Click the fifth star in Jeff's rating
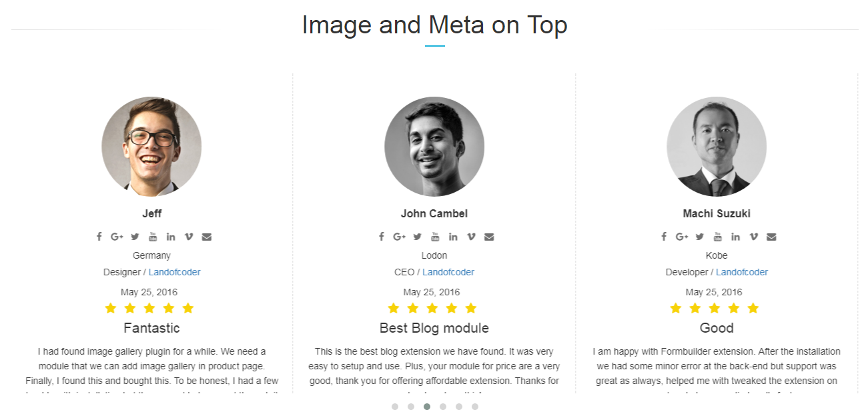This screenshot has width=868, height=418. pos(188,308)
